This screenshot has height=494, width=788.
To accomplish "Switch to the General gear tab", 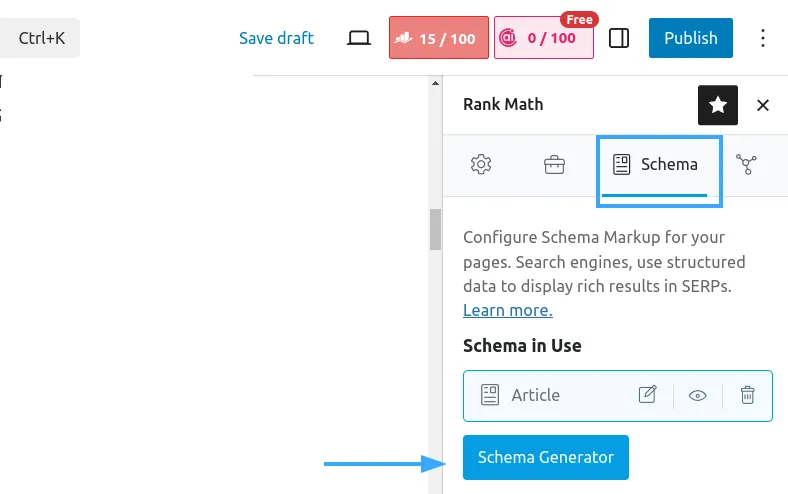I will pos(481,164).
